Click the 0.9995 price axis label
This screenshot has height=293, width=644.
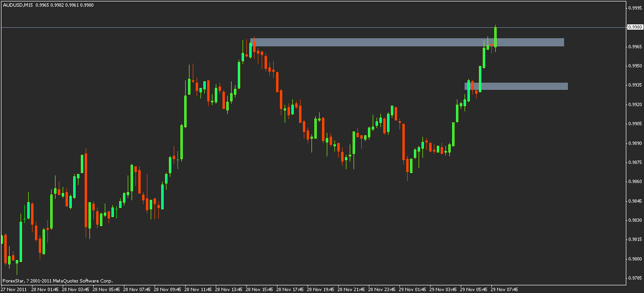tap(634, 8)
